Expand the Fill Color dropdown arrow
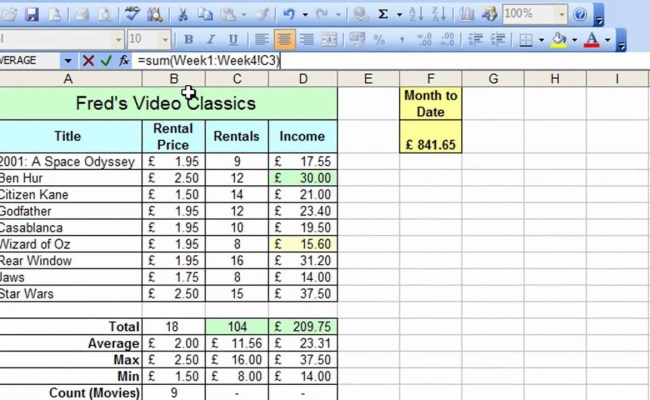Viewport: 650px width, 400px height. click(x=575, y=40)
